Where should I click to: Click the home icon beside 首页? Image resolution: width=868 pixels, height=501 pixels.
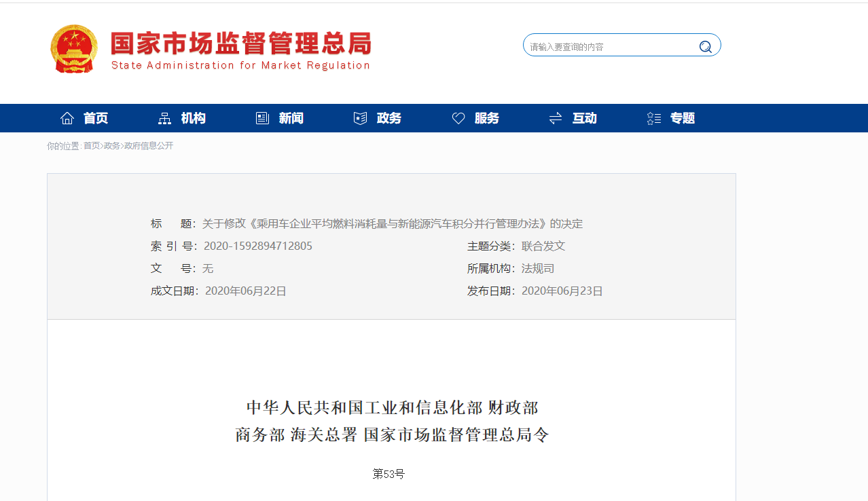click(67, 118)
